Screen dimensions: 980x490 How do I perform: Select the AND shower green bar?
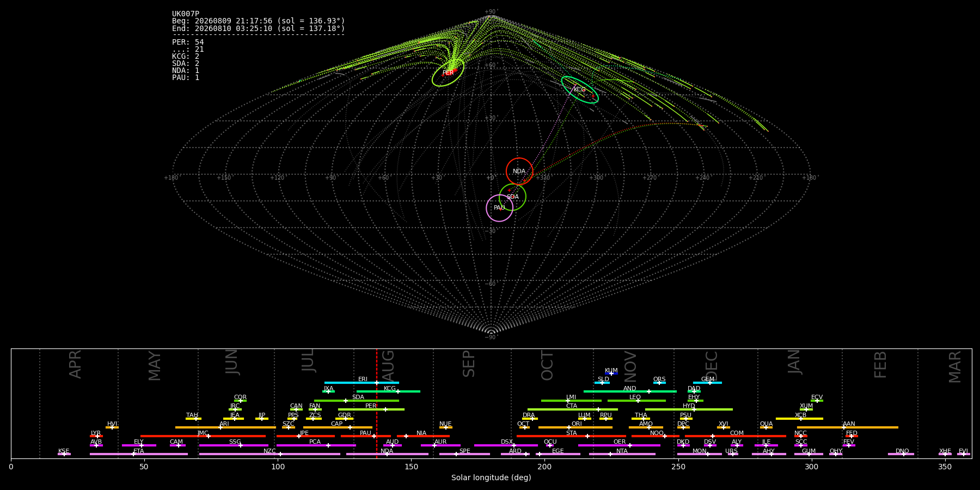pos(630,391)
